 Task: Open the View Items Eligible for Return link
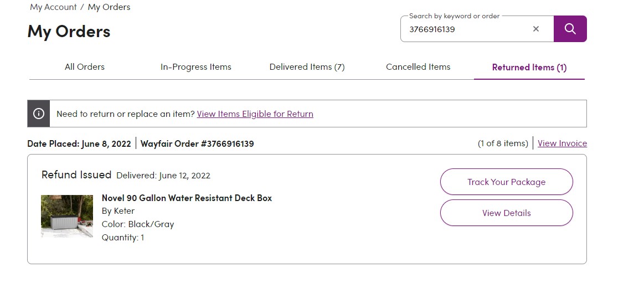(x=255, y=114)
